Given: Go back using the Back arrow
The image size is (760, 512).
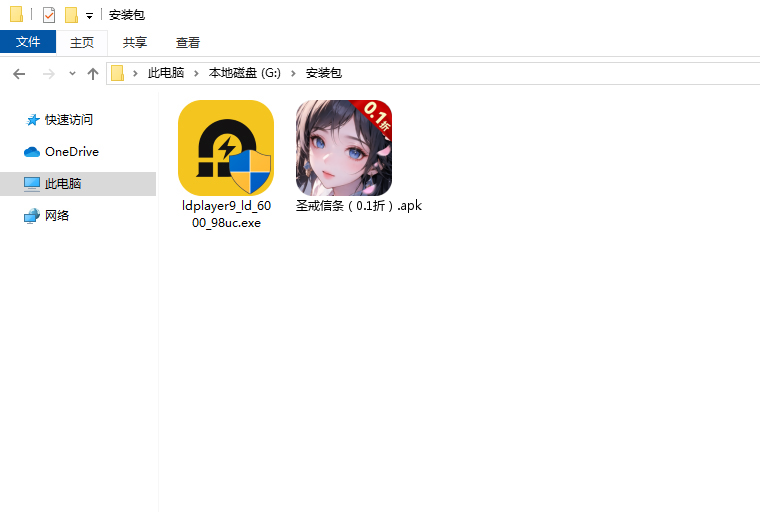Looking at the screenshot, I should 19,73.
